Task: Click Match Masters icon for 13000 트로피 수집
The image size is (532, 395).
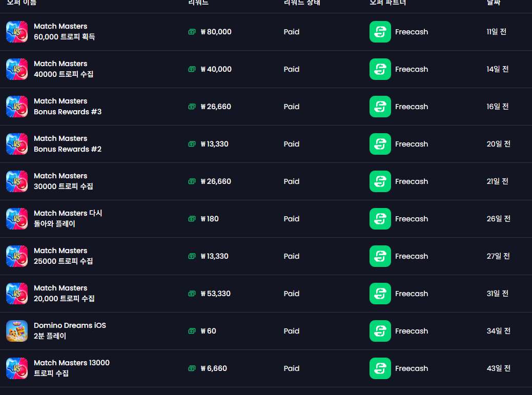Action: coord(17,368)
